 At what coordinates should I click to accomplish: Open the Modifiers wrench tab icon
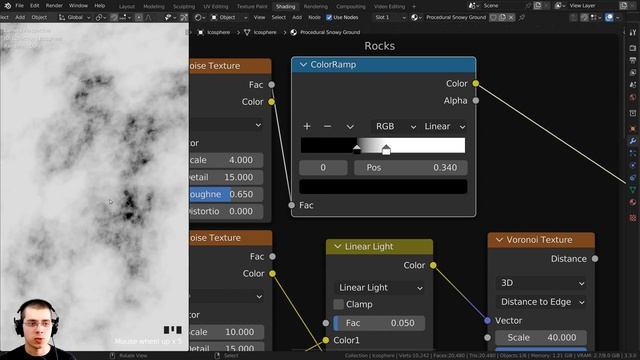click(633, 141)
